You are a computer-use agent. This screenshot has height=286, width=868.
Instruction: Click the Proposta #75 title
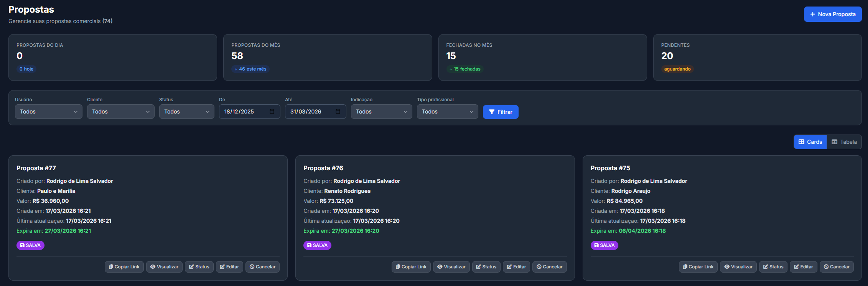(610, 168)
